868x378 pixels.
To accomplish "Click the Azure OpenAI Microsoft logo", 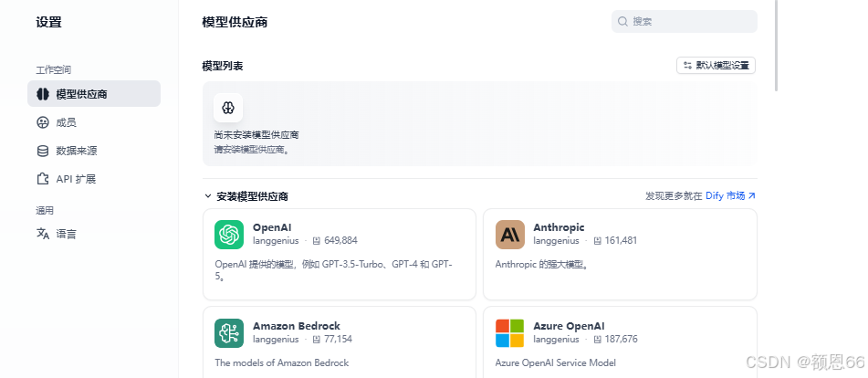I will coord(510,333).
